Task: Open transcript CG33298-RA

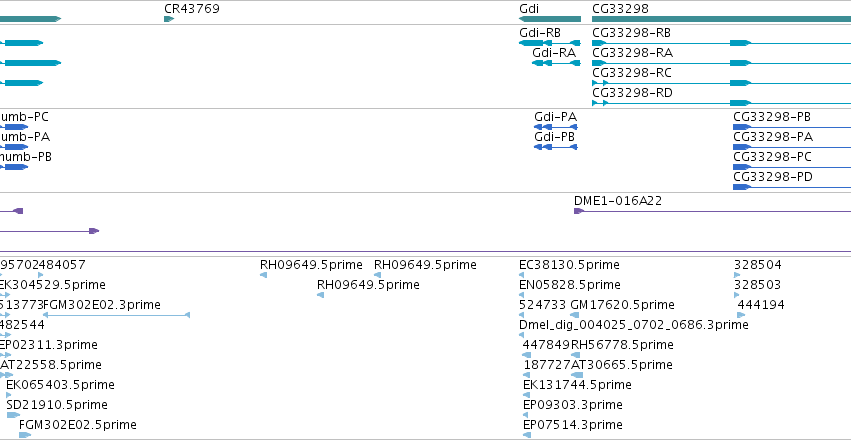Action: [x=721, y=63]
